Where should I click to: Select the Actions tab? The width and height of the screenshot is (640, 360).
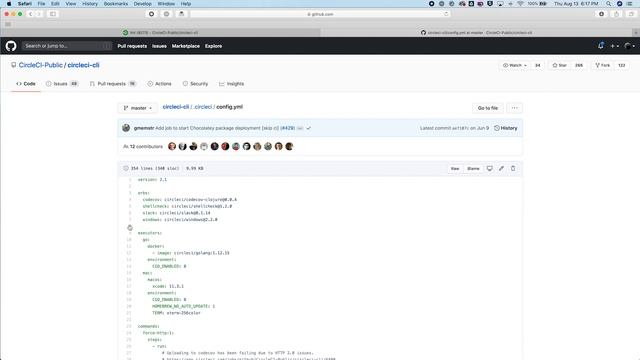point(160,84)
